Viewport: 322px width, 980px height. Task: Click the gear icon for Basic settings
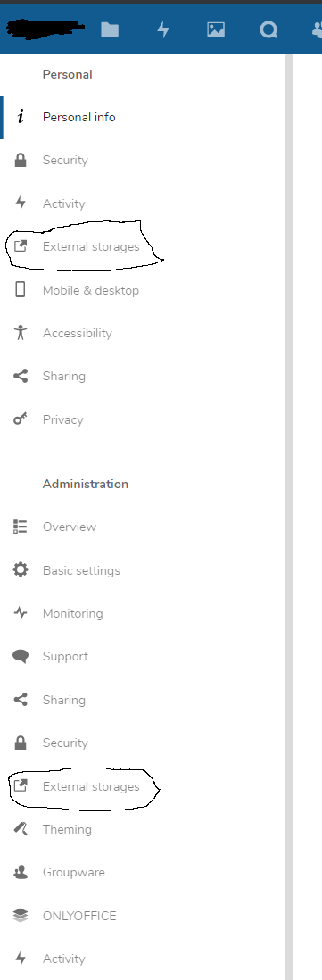tap(21, 570)
